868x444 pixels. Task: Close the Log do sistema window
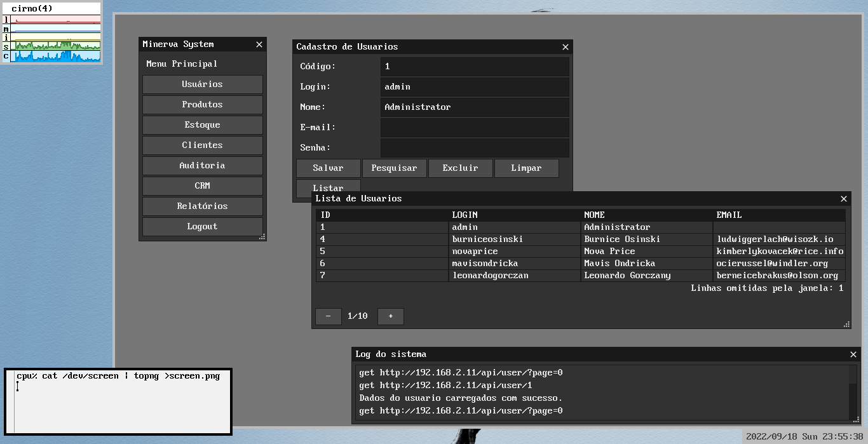(853, 354)
